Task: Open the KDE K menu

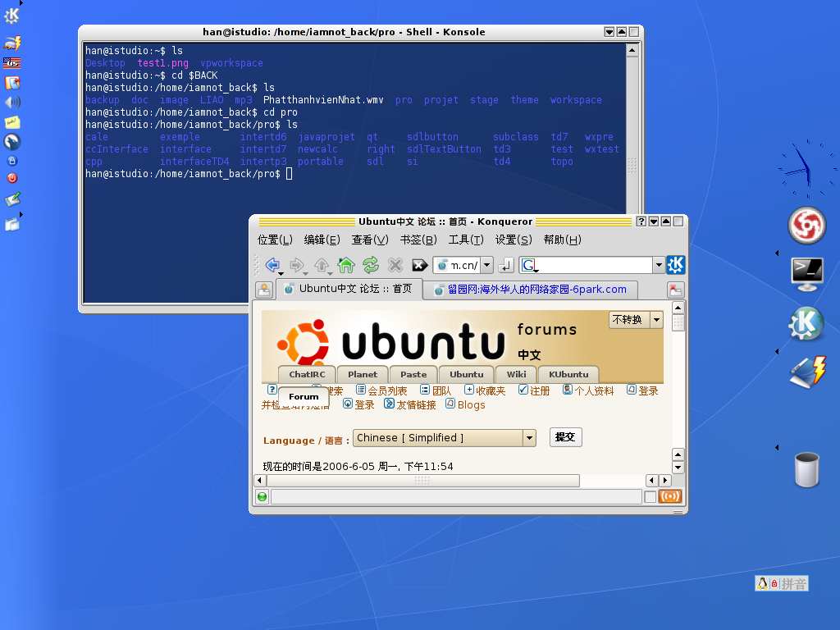Action: tap(11, 16)
